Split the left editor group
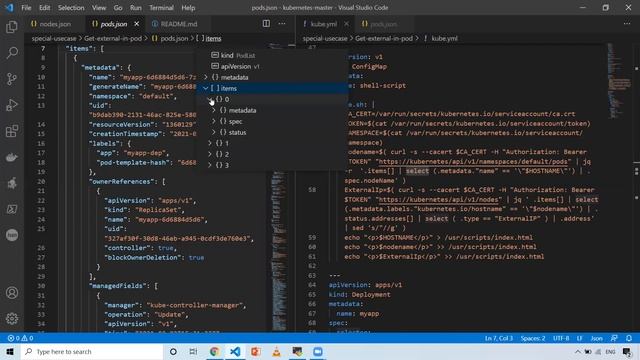The height and width of the screenshot is (360, 640). pos(266,24)
